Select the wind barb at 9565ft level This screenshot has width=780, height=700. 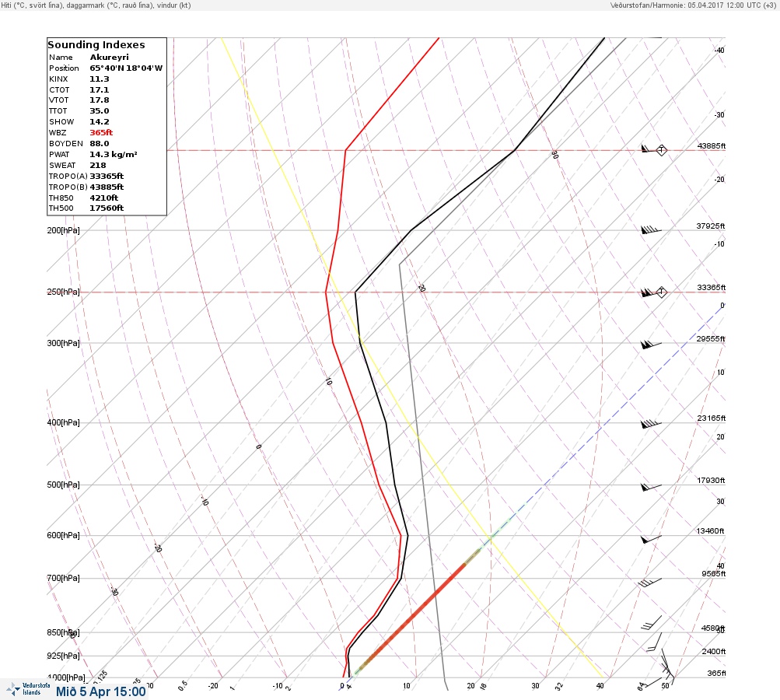click(649, 582)
